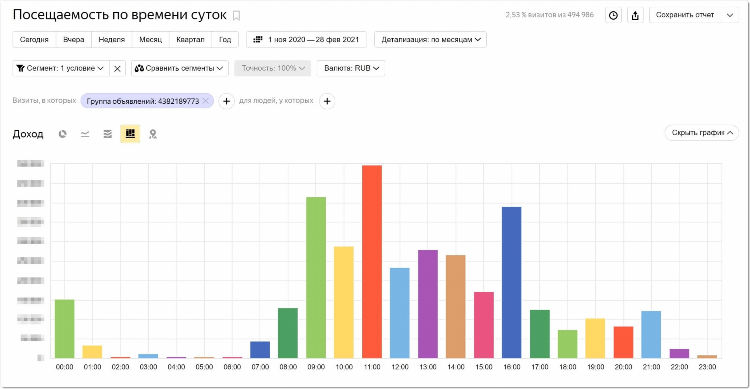Expand the arrow next to Сохранить отчет

(x=730, y=15)
